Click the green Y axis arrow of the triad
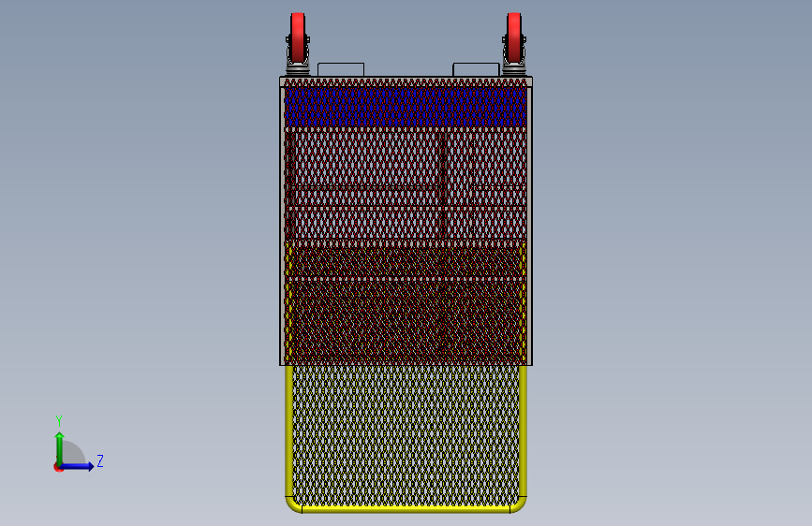The width and height of the screenshot is (812, 526). click(x=60, y=448)
